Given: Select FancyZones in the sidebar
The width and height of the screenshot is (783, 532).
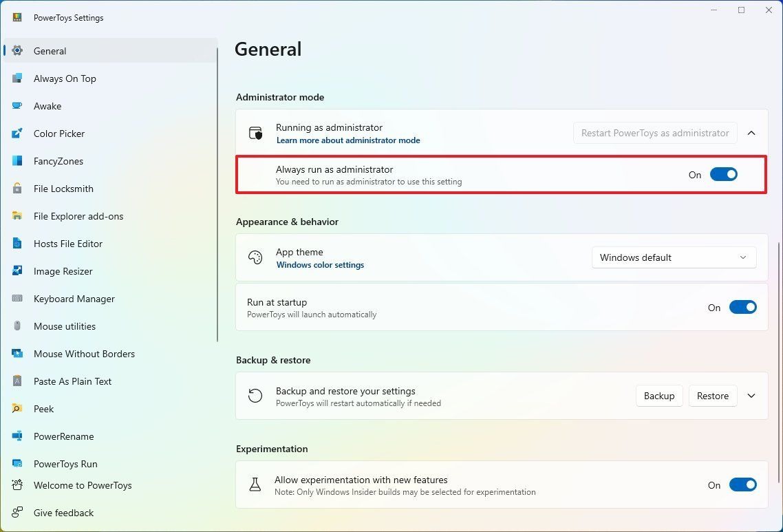Looking at the screenshot, I should [x=110, y=160].
